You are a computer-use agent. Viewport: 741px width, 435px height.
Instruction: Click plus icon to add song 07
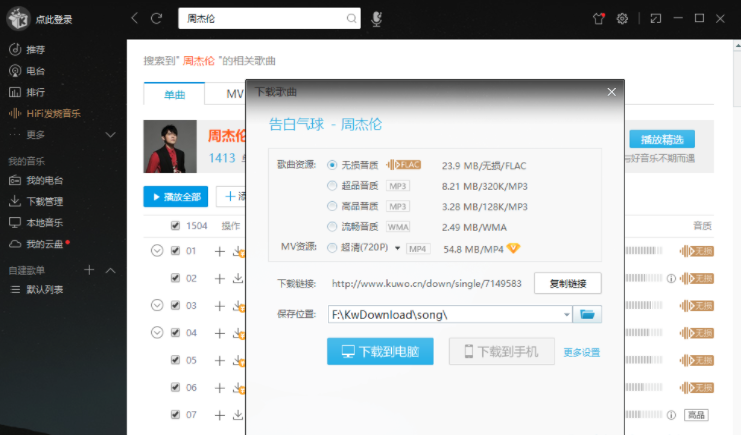coord(220,416)
